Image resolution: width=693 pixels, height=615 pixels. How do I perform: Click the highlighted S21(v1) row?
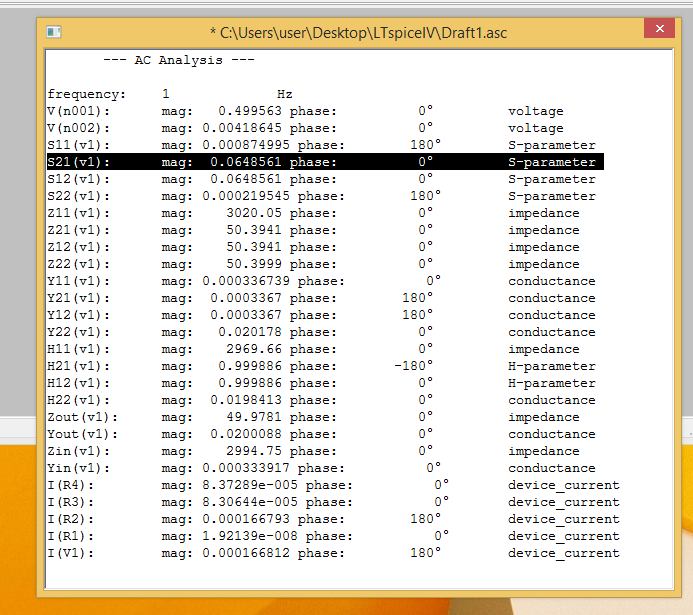coord(325,162)
